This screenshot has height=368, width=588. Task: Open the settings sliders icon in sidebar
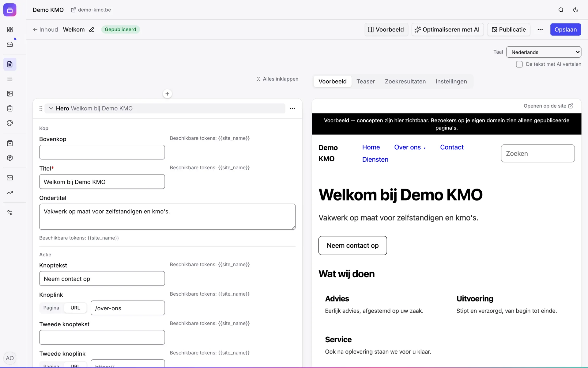point(10,213)
